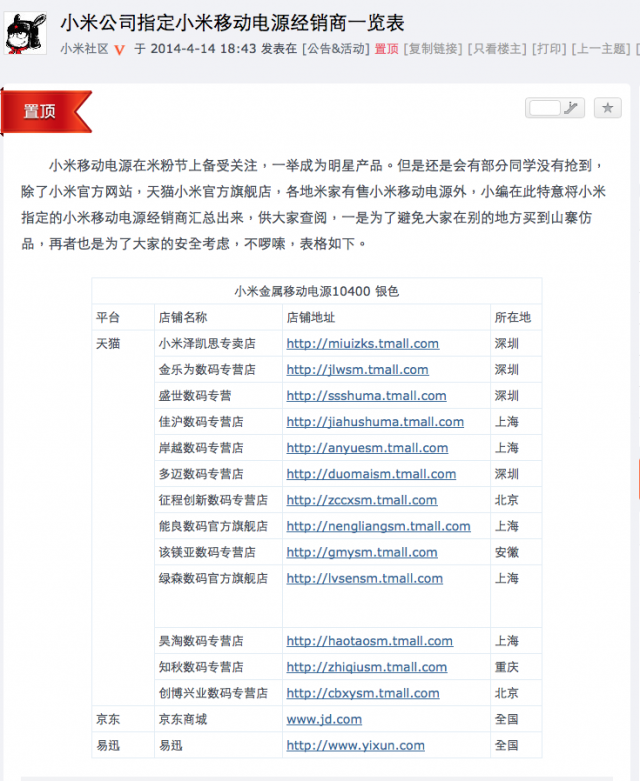This screenshot has width=640, height=782.
Task: Click the 重庆 location cell
Action: click(x=506, y=667)
